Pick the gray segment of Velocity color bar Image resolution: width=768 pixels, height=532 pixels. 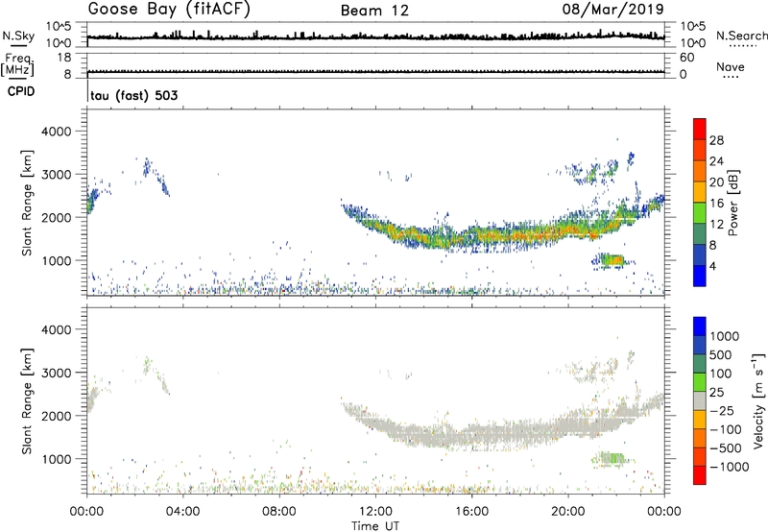[x=700, y=400]
